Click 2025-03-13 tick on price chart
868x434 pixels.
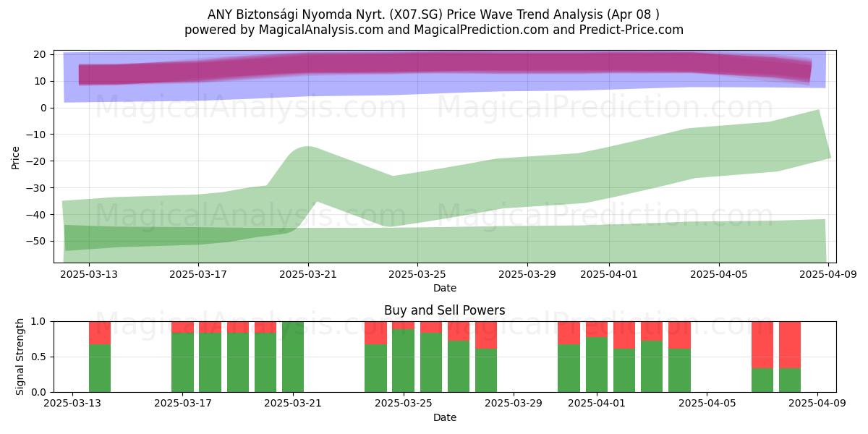[90, 274]
